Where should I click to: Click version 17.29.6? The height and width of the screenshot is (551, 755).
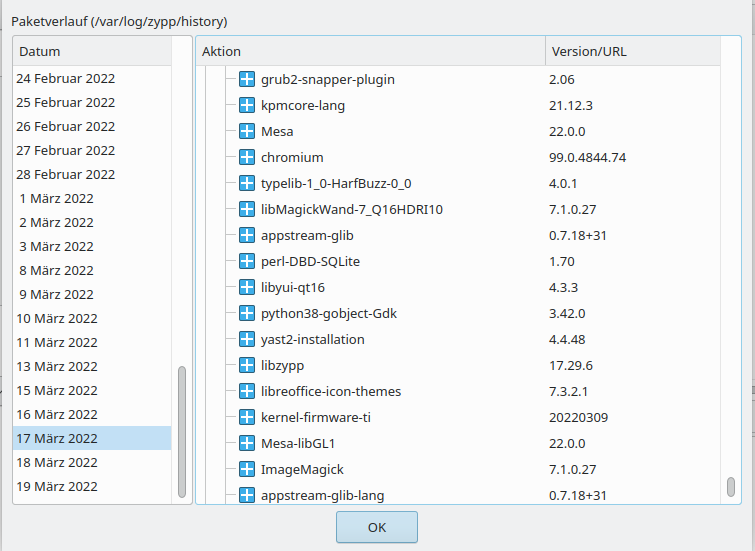(x=571, y=366)
